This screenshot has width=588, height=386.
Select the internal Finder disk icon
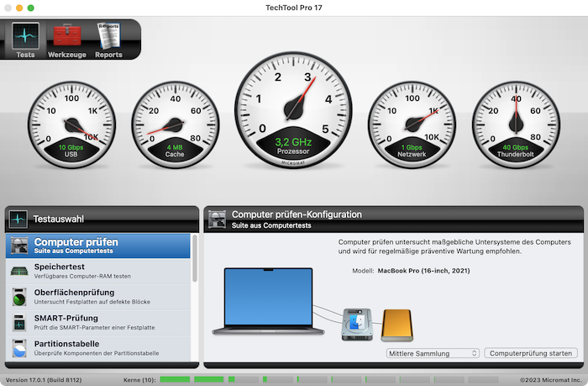[x=357, y=325]
